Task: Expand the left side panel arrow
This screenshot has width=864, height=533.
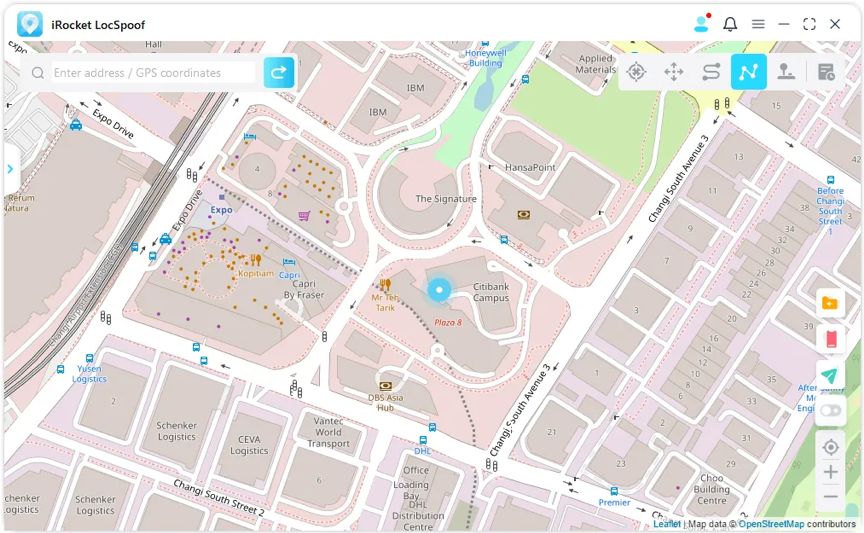Action: click(10, 169)
